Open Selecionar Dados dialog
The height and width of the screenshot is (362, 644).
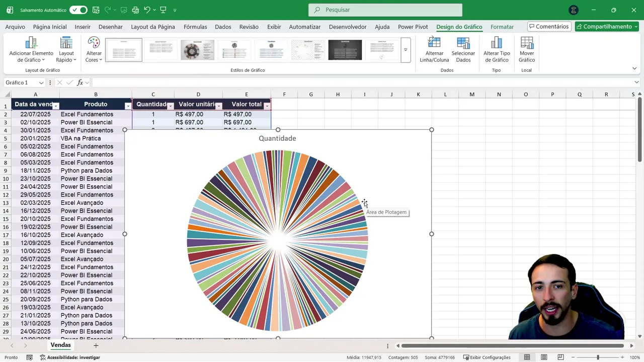463,50
